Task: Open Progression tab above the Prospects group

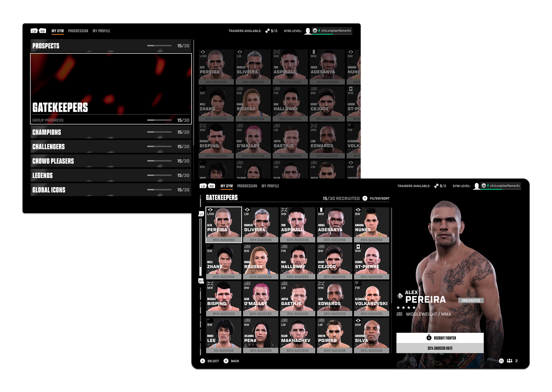Action: tap(78, 31)
